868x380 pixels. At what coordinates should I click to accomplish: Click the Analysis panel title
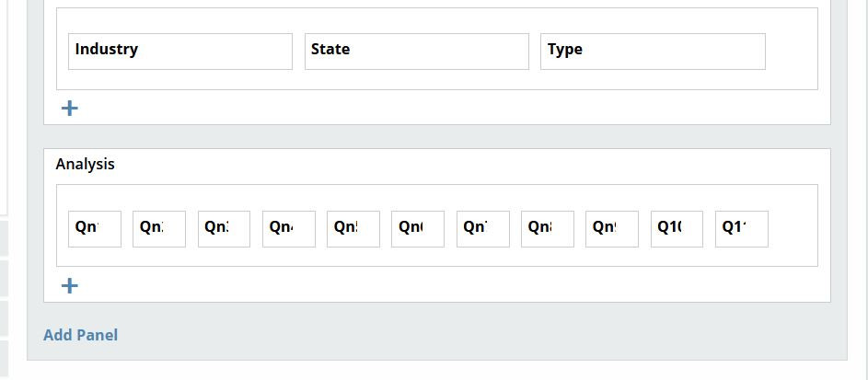(x=86, y=164)
